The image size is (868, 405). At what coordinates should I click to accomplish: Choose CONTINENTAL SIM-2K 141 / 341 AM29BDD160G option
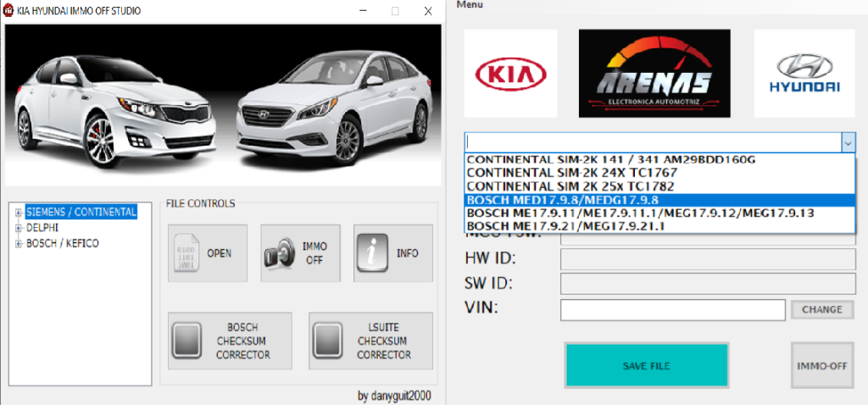pyautogui.click(x=659, y=160)
